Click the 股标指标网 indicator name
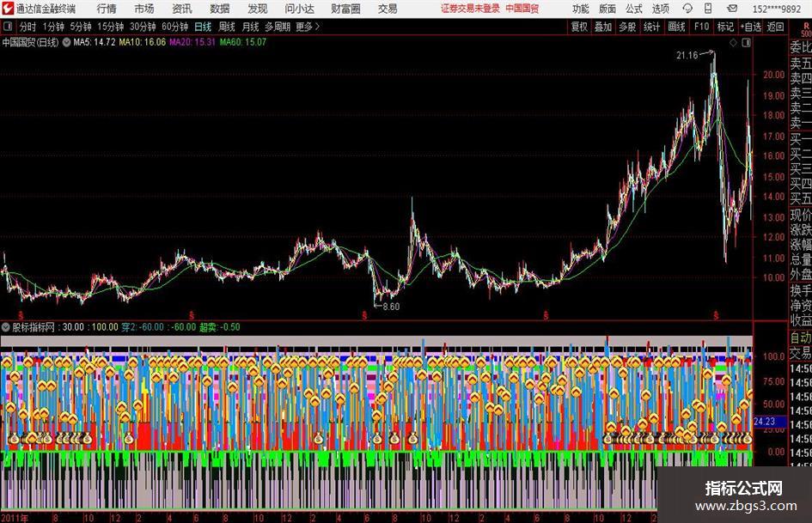Image resolution: width=812 pixels, height=523 pixels. tap(34, 327)
